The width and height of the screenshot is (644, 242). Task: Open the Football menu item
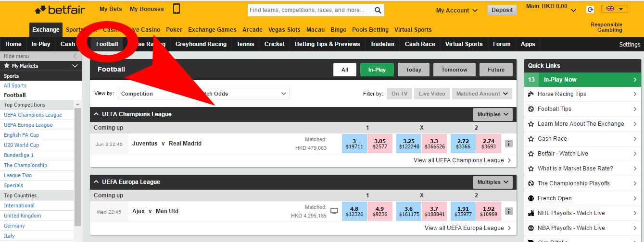pos(107,44)
